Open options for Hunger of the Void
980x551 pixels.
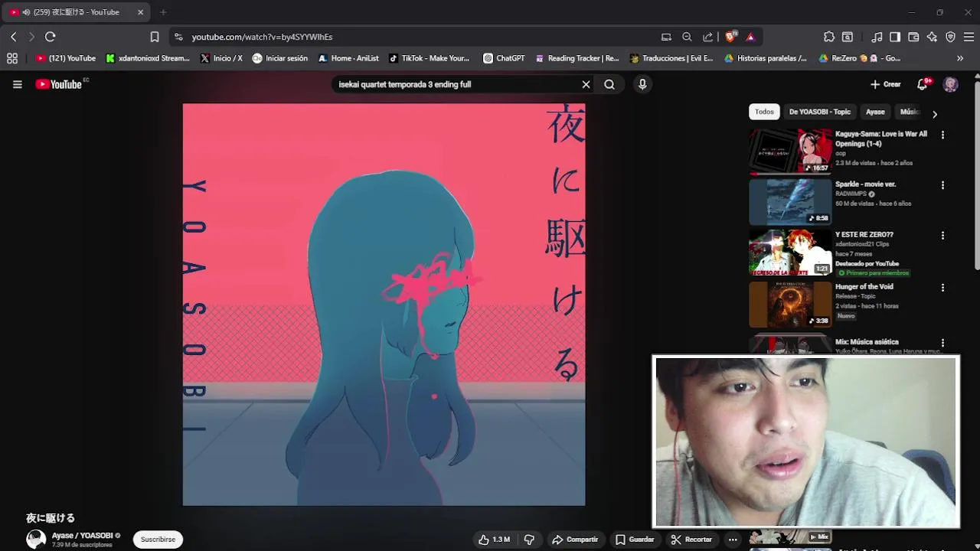pos(942,288)
